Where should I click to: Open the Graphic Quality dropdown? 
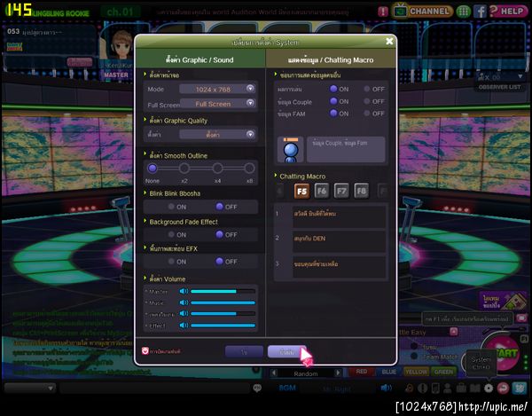click(x=217, y=134)
